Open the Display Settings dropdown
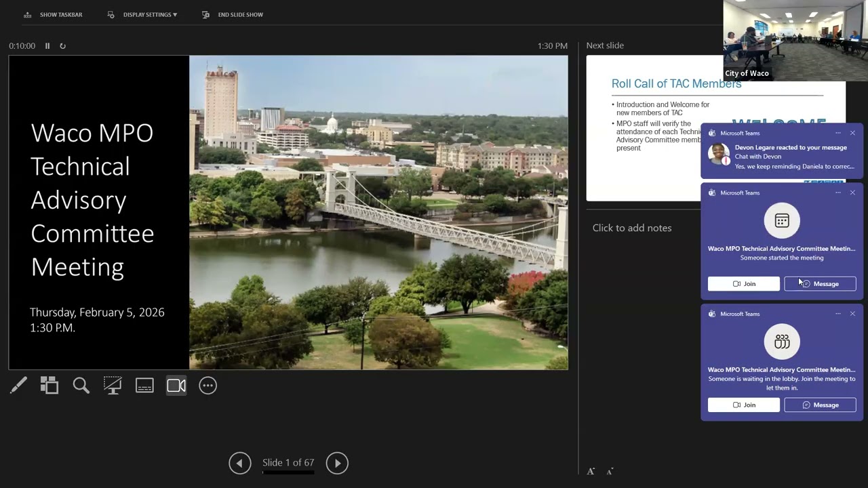The image size is (868, 488). [142, 14]
